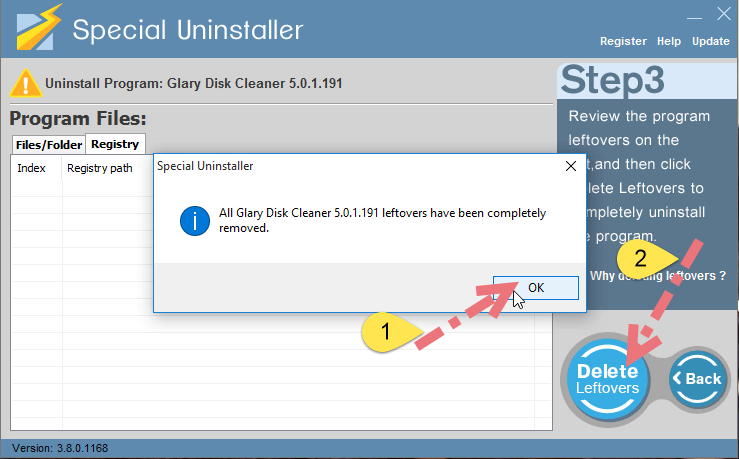Go back using the Back button
Viewport: 739px width, 459px height.
tap(697, 378)
